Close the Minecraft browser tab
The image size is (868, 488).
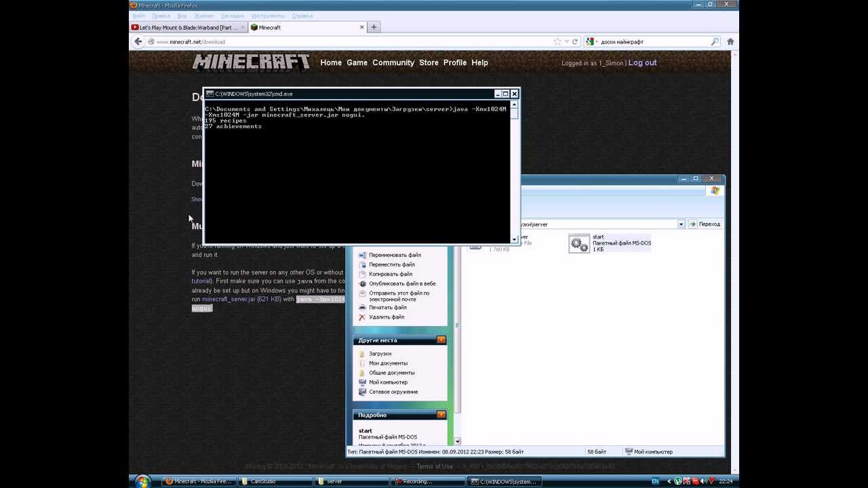point(361,27)
